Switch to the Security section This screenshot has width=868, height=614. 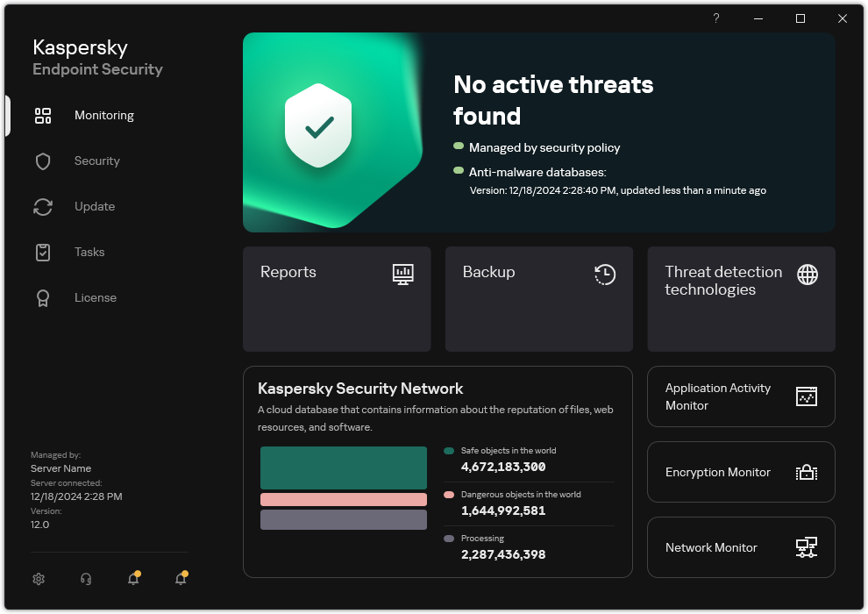coord(96,161)
